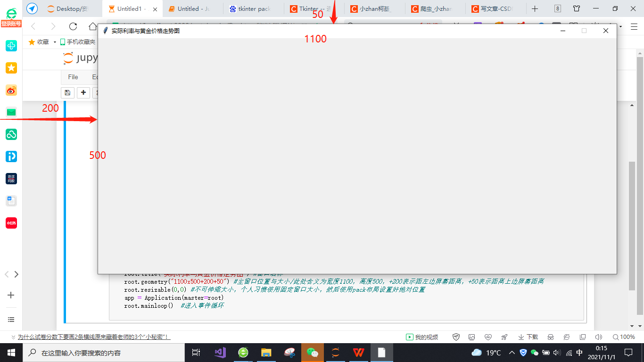Close the Untitled1 browser tab
This screenshot has width=644, height=362.
point(155,9)
